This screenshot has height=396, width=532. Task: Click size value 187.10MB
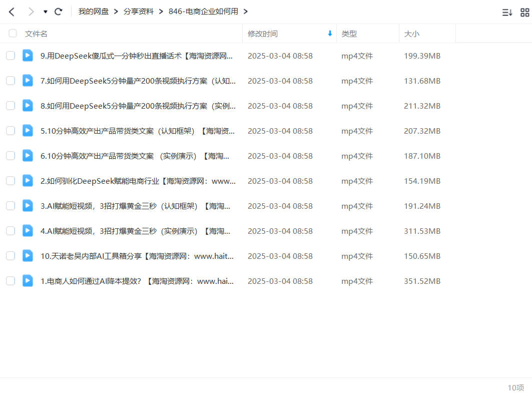click(422, 156)
